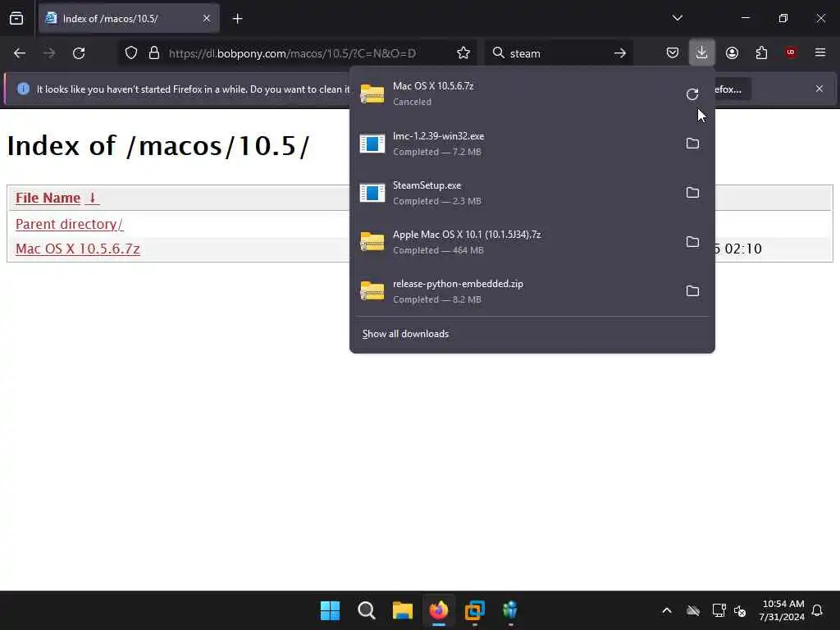840x630 pixels.
Task: Open a new tab
Action: coord(237,19)
